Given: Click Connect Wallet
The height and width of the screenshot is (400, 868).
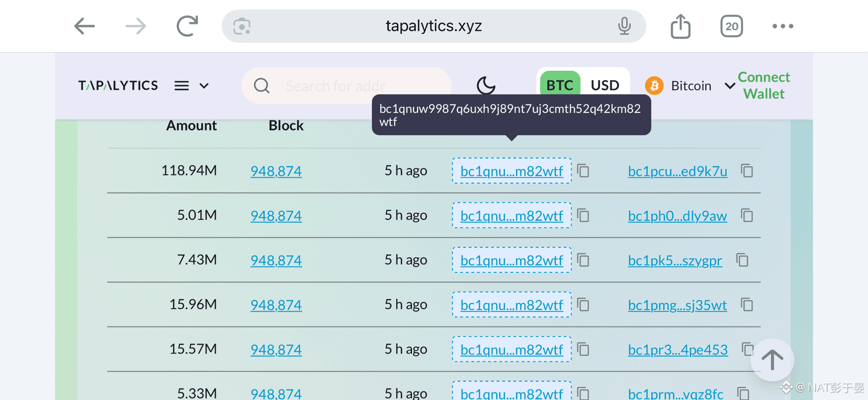Looking at the screenshot, I should 764,86.
